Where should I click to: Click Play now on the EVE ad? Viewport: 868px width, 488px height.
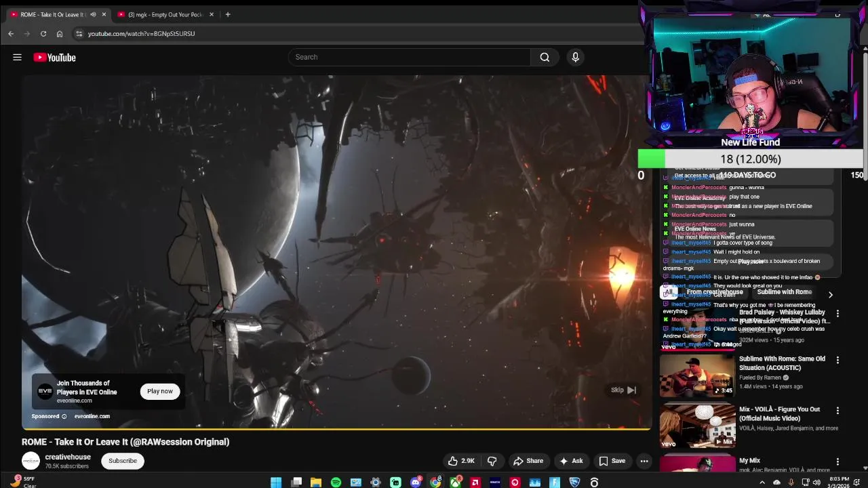click(x=160, y=391)
